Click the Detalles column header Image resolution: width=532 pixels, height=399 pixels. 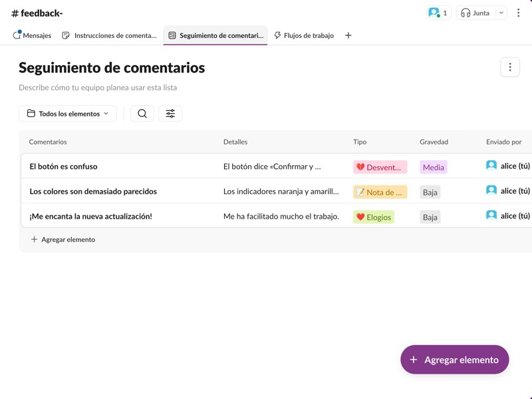pyautogui.click(x=235, y=142)
